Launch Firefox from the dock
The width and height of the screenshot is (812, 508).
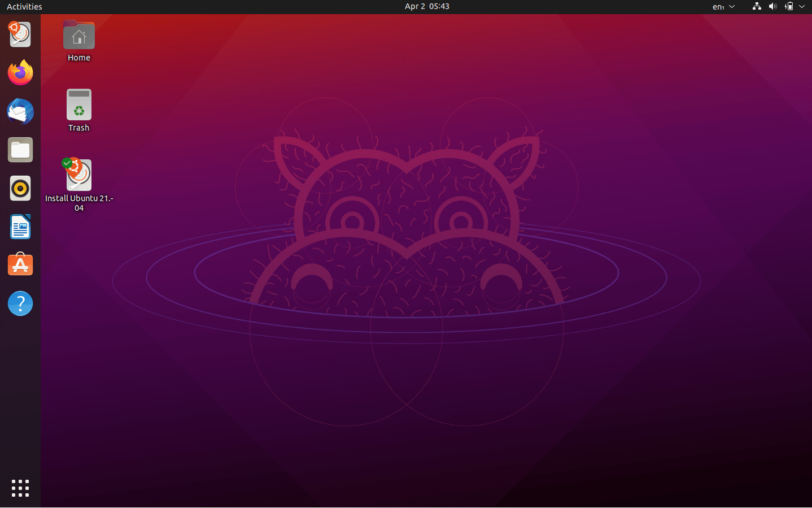click(20, 73)
